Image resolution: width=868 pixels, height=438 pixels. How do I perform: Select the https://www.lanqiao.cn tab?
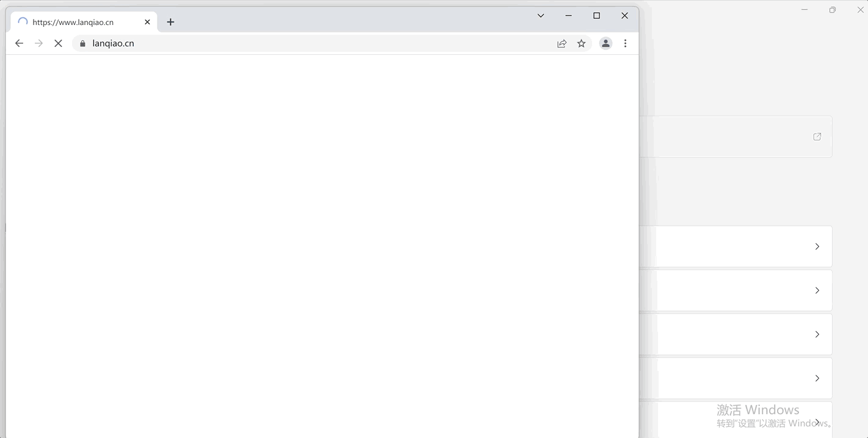(84, 22)
